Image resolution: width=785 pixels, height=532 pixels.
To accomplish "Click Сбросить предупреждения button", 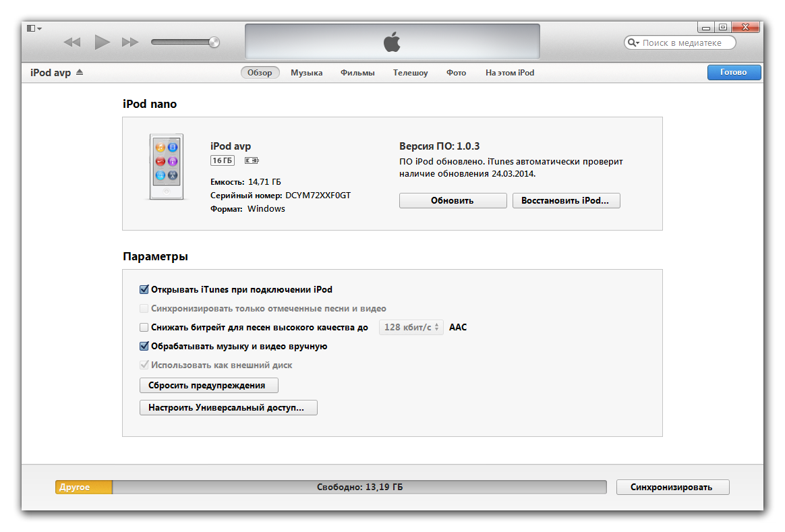I will [209, 386].
